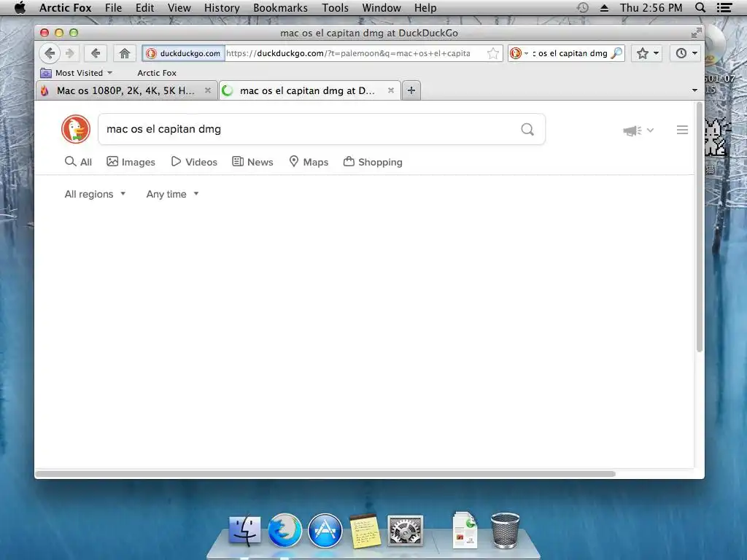Open the Apple menu
This screenshot has height=560, width=747.
pyautogui.click(x=20, y=7)
